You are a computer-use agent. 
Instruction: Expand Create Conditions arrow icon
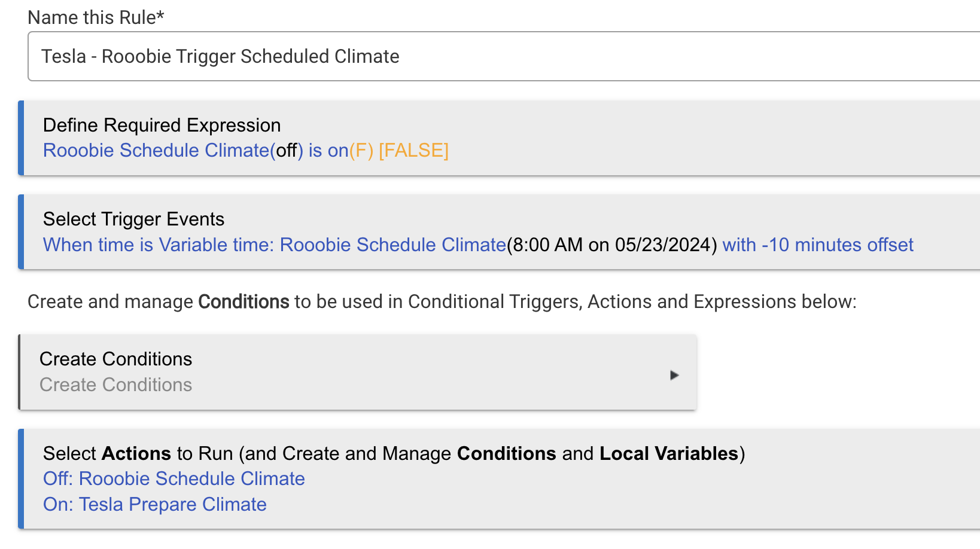(674, 375)
